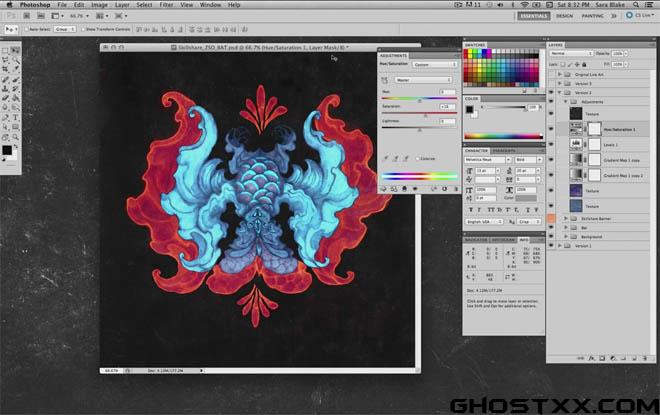660x415 pixels.
Task: Select the Magic Wand tool
Action: pos(15,60)
